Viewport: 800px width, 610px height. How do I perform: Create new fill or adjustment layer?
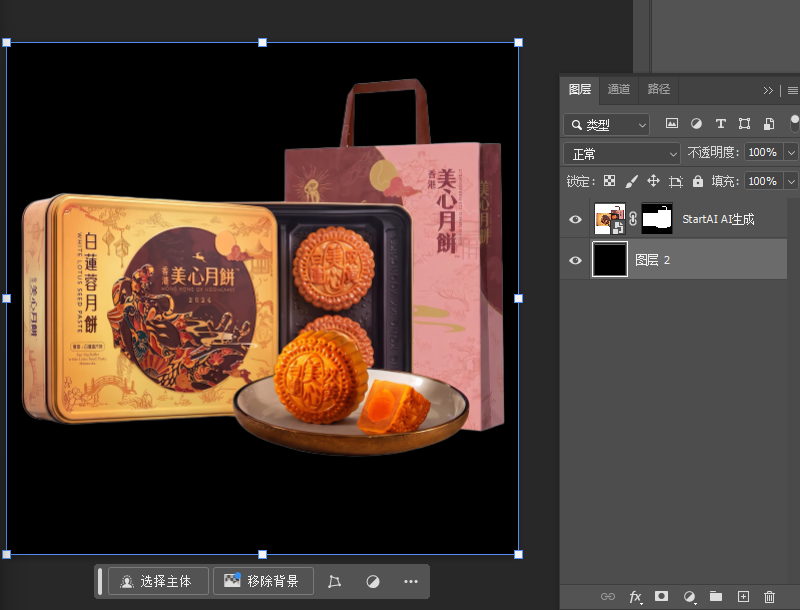click(x=689, y=596)
